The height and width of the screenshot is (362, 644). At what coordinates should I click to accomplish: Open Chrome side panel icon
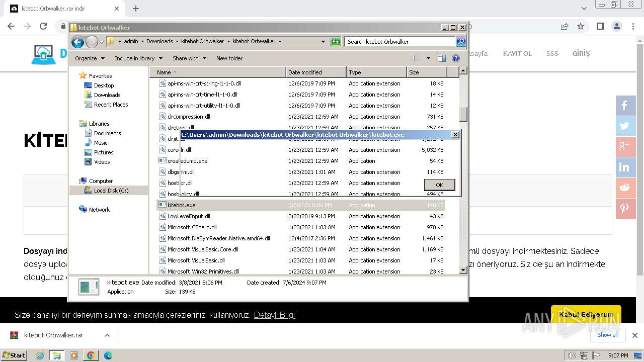[x=600, y=27]
